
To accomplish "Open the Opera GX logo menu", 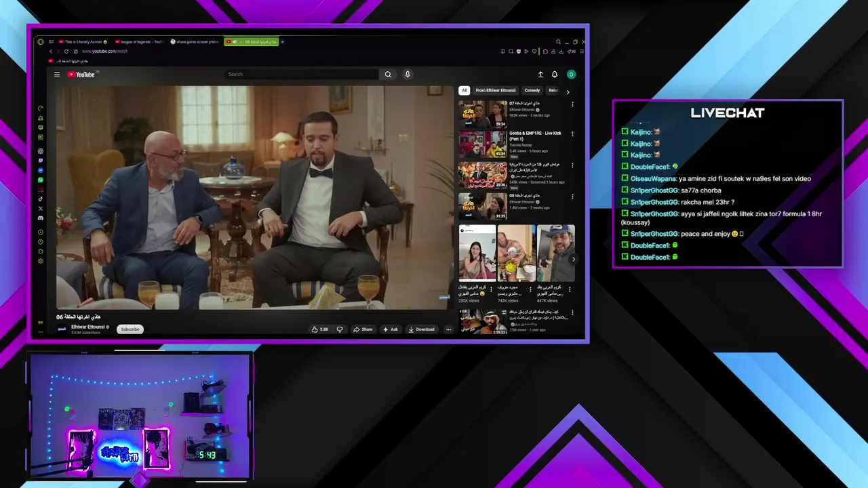I will (x=41, y=42).
